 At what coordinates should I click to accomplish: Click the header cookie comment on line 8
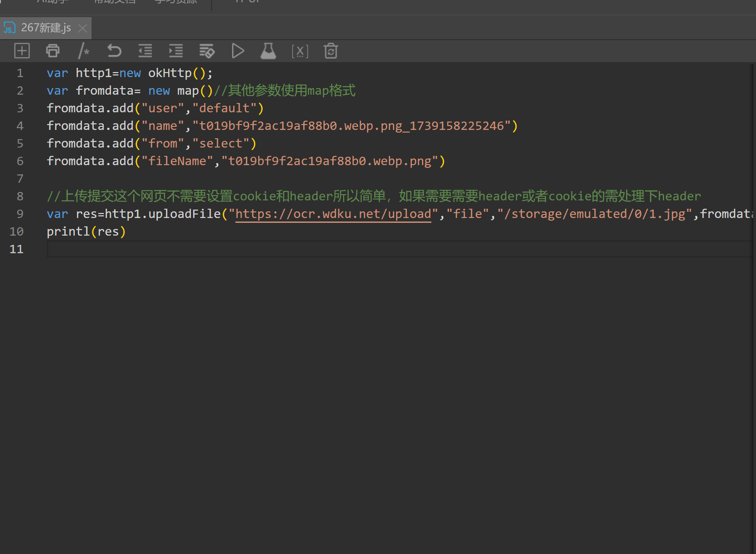374,196
